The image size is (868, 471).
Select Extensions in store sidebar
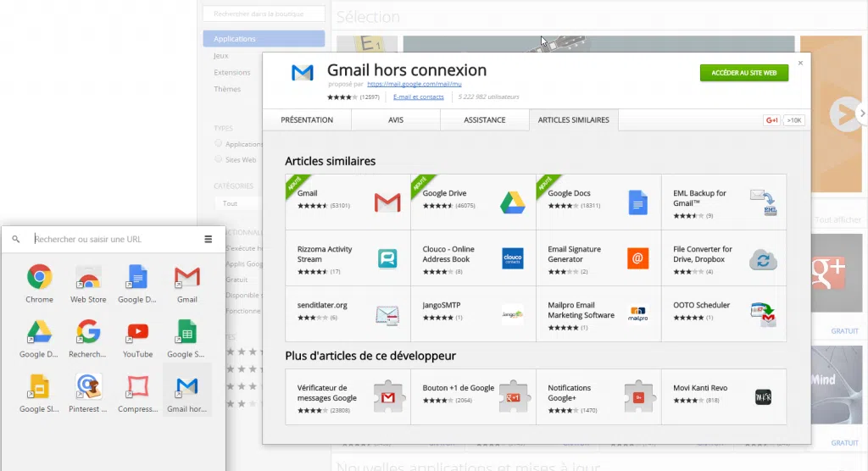click(232, 73)
